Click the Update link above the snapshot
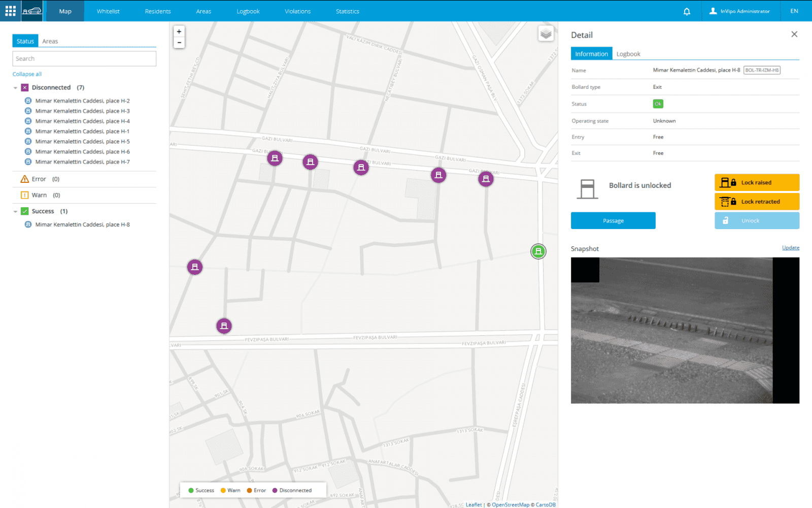This screenshot has height=508, width=812. coord(790,247)
